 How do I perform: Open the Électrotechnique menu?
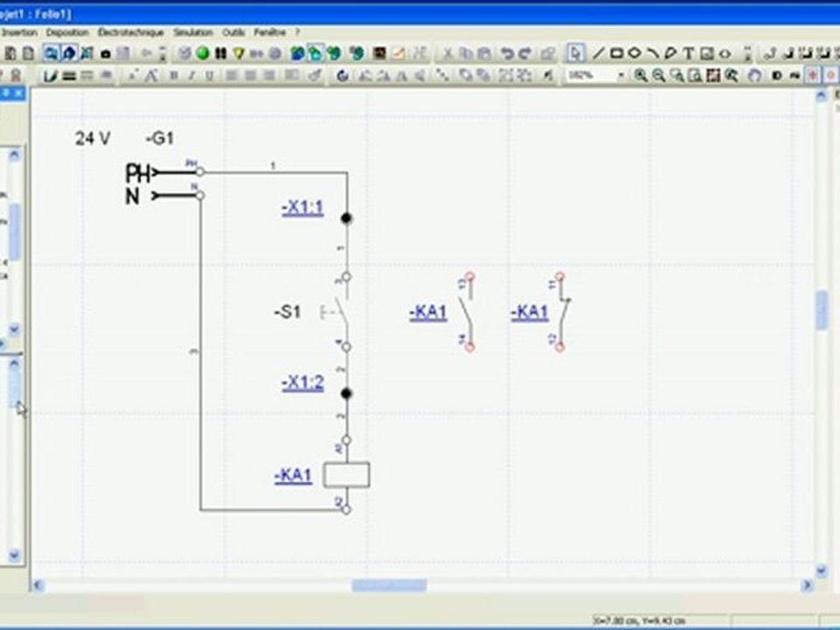tap(130, 32)
